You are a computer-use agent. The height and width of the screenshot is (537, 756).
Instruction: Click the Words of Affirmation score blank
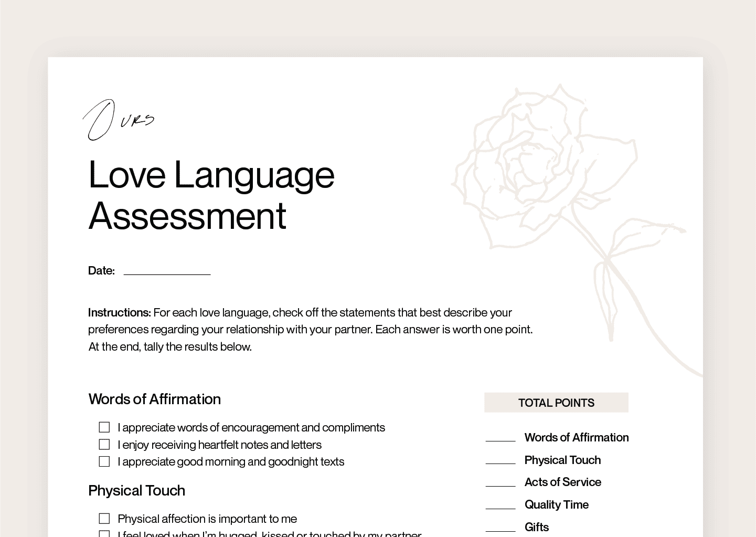(x=500, y=438)
